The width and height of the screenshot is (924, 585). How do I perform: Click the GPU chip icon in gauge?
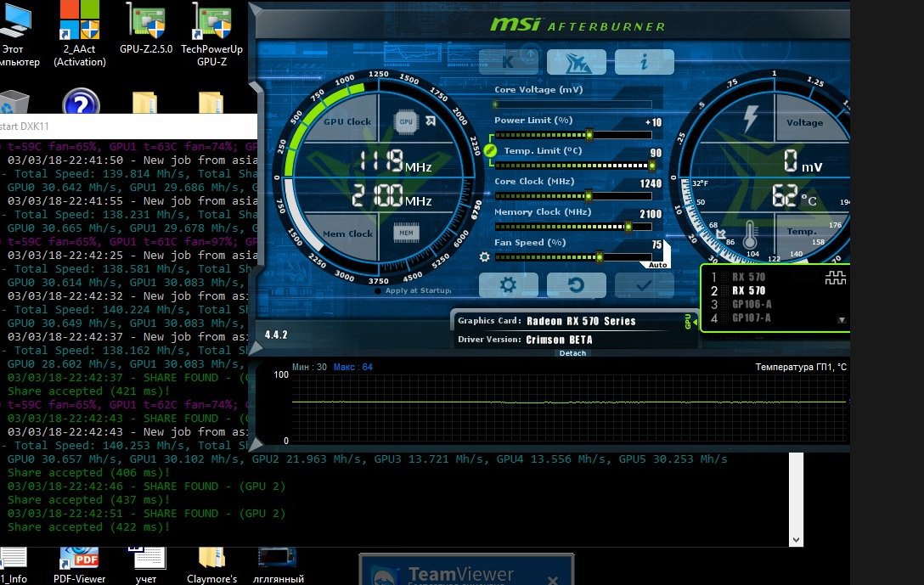click(407, 121)
